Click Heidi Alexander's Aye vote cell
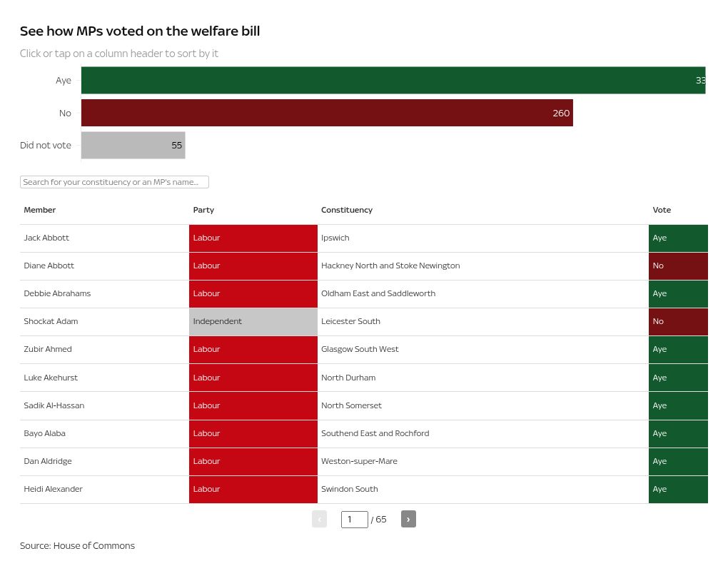728x571 pixels. coord(677,489)
